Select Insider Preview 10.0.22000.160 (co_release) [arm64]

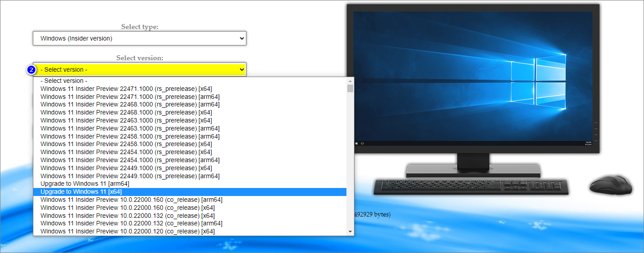tap(190, 200)
